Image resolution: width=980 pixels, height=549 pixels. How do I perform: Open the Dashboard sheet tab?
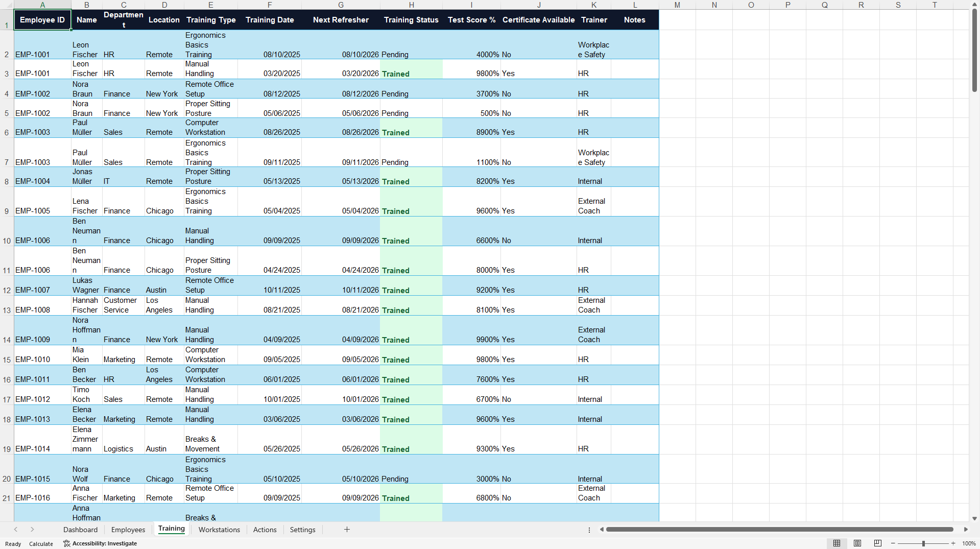pyautogui.click(x=80, y=530)
